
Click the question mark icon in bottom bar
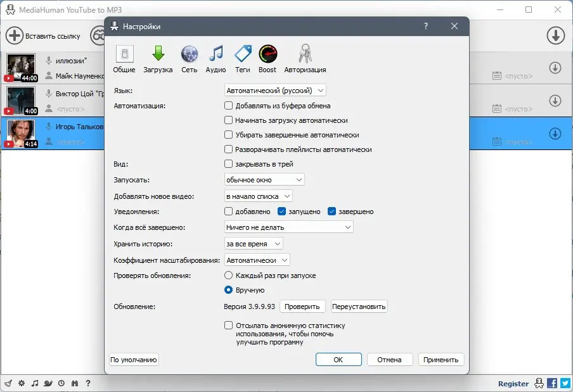pyautogui.click(x=88, y=383)
